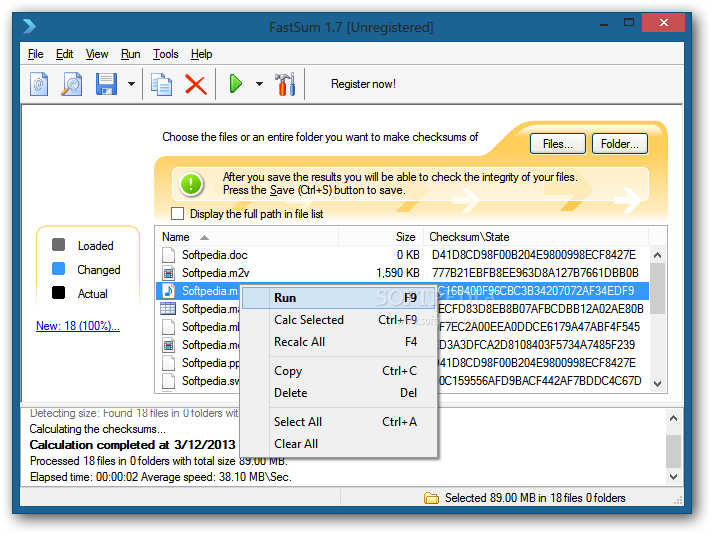Click log panel scrollbar up arrow
Screen dimensions: 712x534
(x=673, y=418)
